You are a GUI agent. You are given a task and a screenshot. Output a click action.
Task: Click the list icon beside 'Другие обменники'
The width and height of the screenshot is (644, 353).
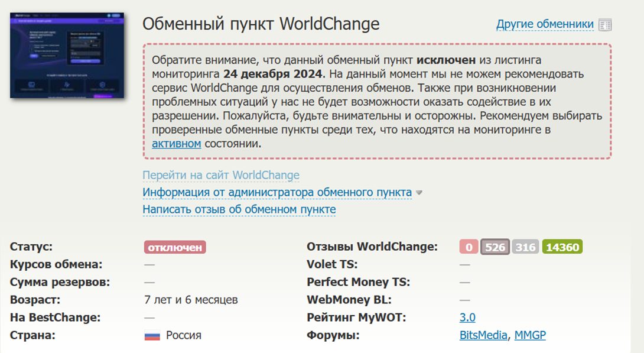click(x=605, y=25)
